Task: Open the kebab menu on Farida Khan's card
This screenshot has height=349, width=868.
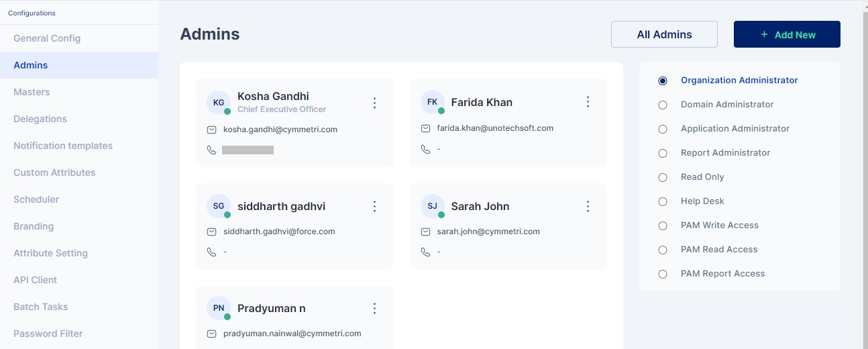Action: pos(588,102)
